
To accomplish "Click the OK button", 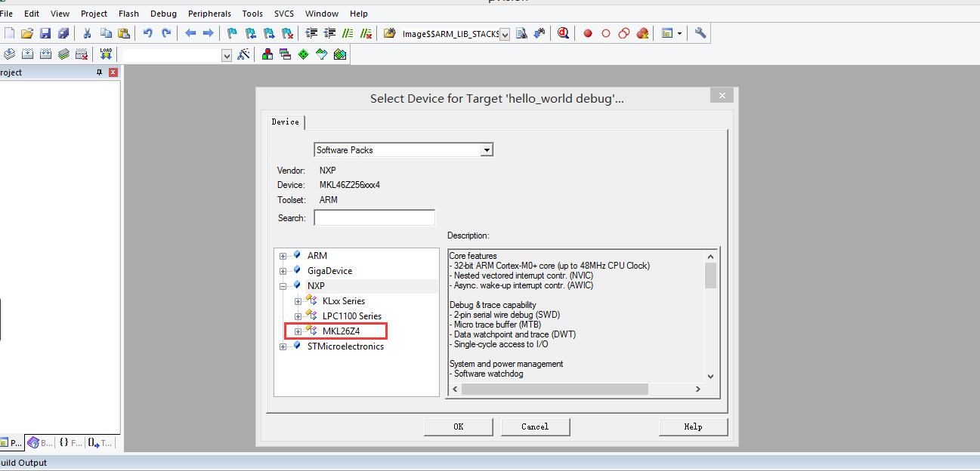I will [459, 426].
